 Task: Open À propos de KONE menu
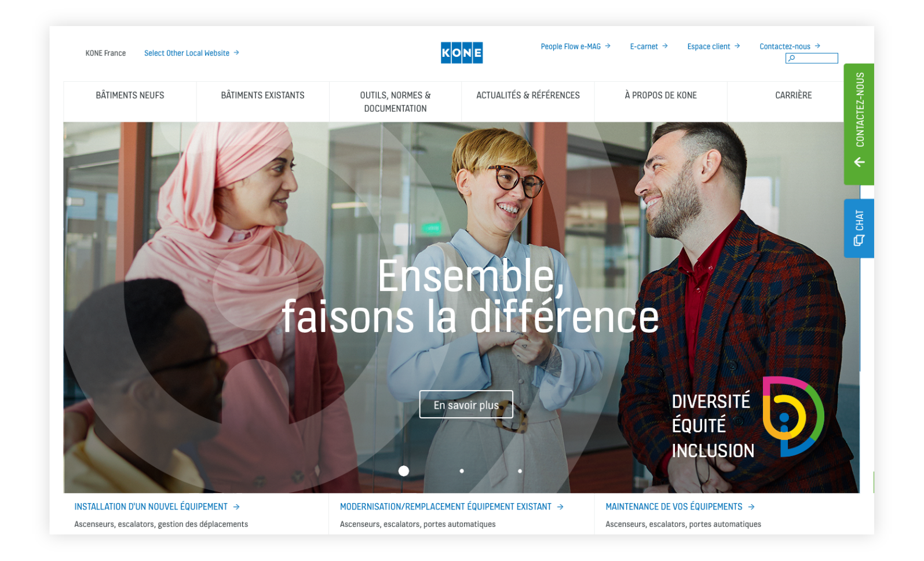click(661, 96)
